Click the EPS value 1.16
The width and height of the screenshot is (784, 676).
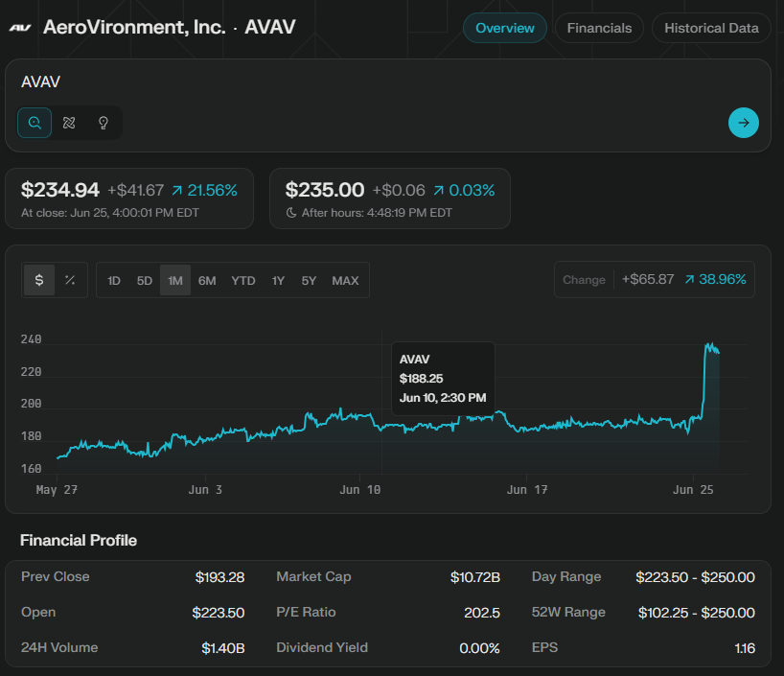click(745, 648)
